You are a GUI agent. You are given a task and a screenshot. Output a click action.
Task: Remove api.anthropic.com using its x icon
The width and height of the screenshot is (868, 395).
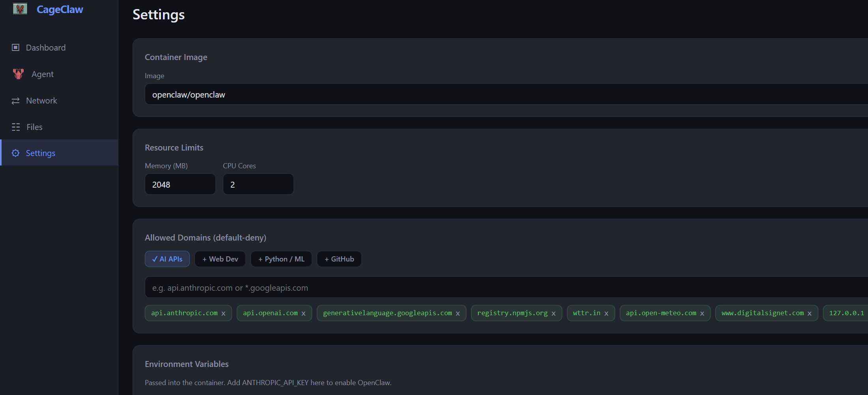pyautogui.click(x=223, y=313)
